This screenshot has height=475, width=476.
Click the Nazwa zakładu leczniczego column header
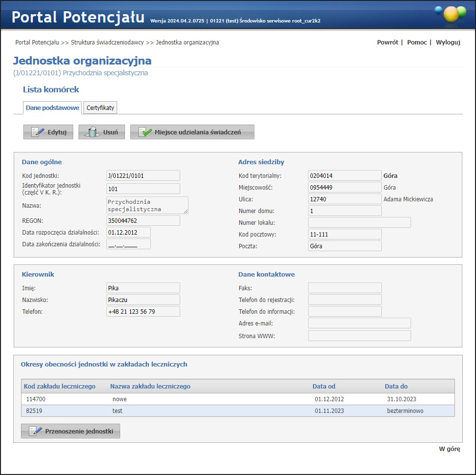tap(150, 386)
